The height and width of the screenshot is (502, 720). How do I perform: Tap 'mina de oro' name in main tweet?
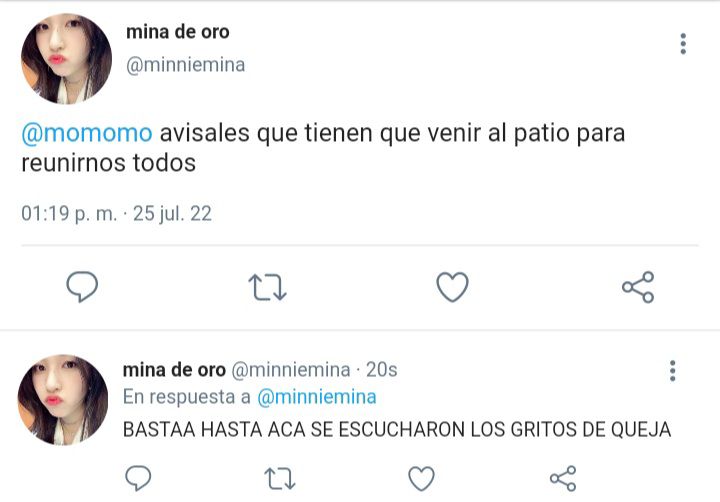point(178,32)
